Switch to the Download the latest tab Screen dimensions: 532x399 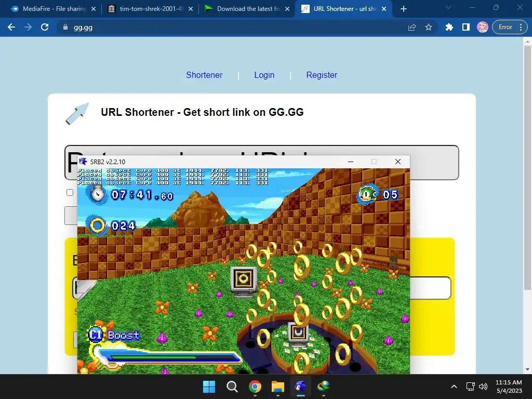[x=247, y=9]
